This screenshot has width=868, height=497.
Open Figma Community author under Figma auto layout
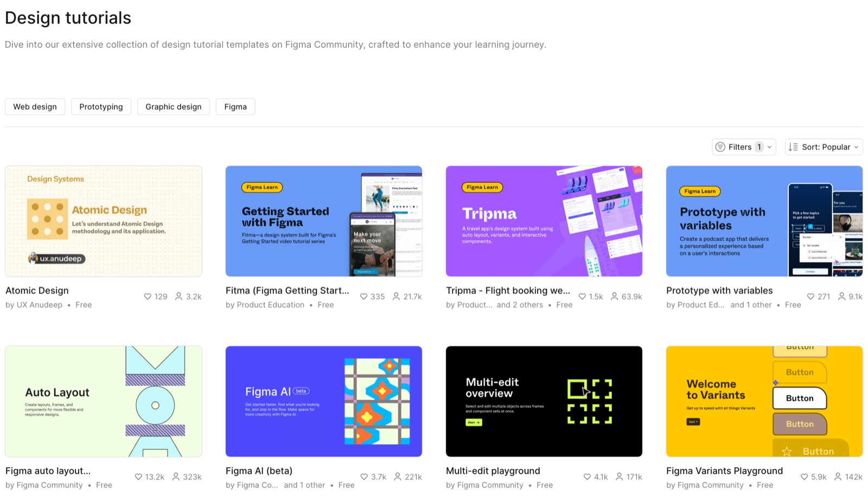click(49, 485)
